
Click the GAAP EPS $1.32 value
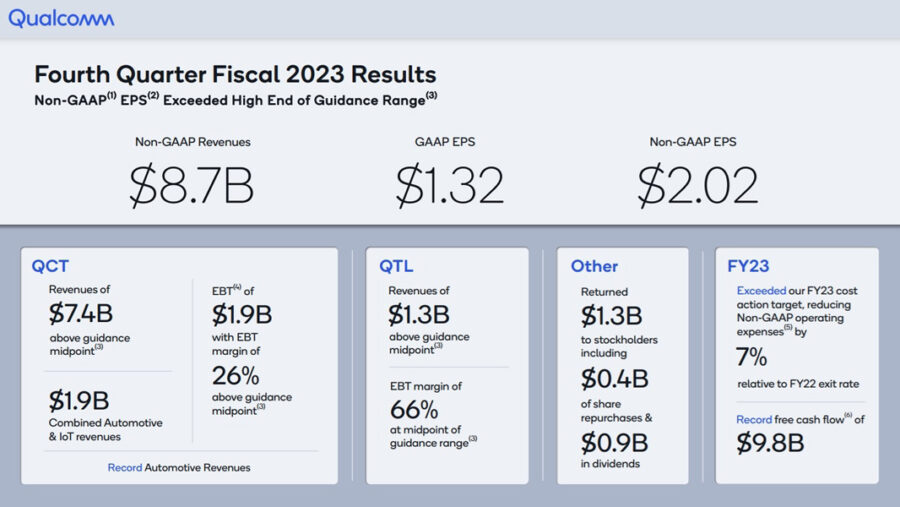coord(449,185)
